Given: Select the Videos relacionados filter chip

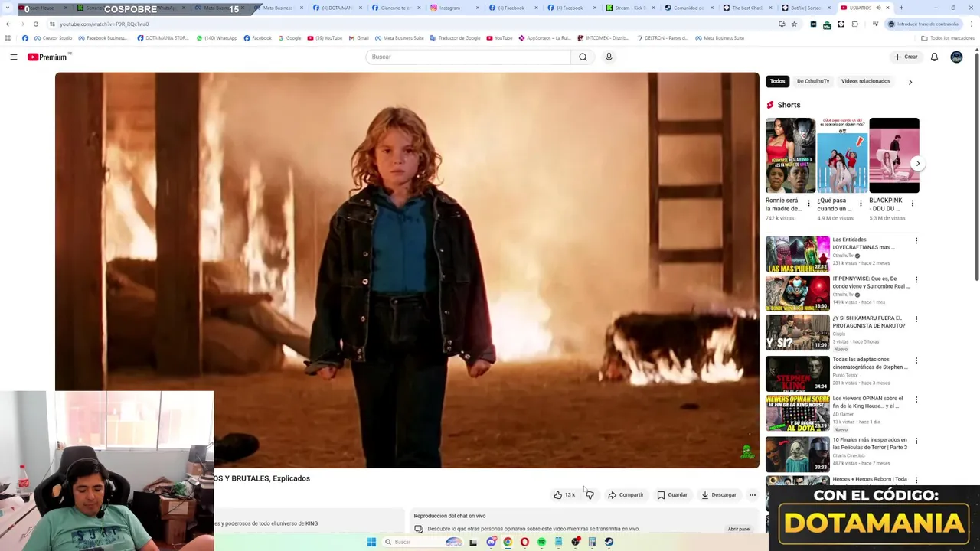Looking at the screenshot, I should pyautogui.click(x=865, y=81).
